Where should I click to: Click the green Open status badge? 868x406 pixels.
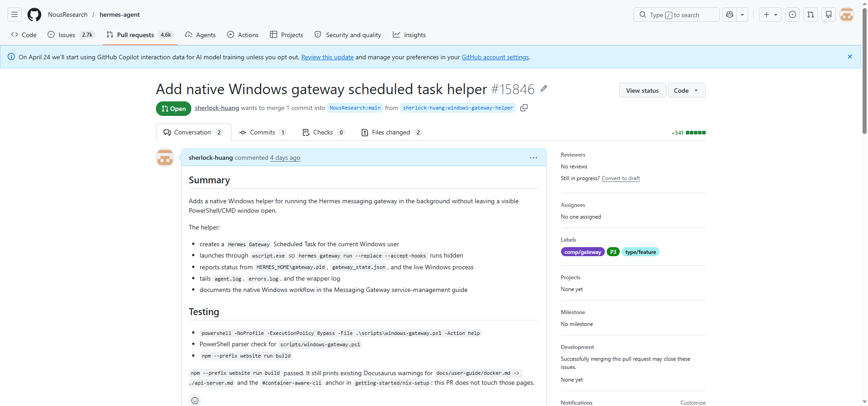coord(174,109)
